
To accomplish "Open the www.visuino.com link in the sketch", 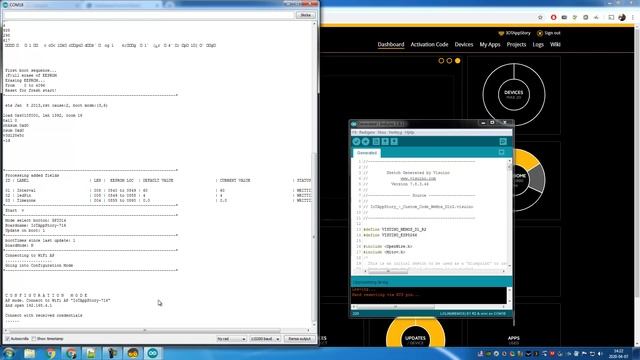I will coord(418,179).
